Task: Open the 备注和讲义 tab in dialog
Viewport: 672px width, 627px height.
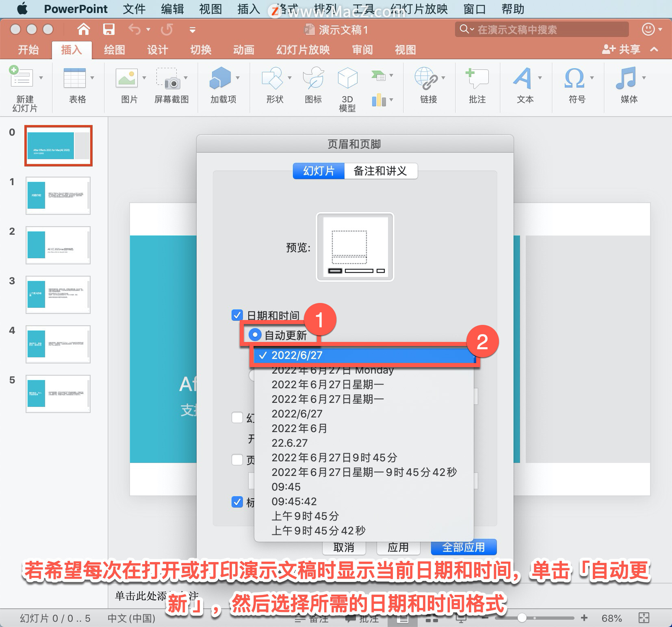Action: [x=380, y=171]
